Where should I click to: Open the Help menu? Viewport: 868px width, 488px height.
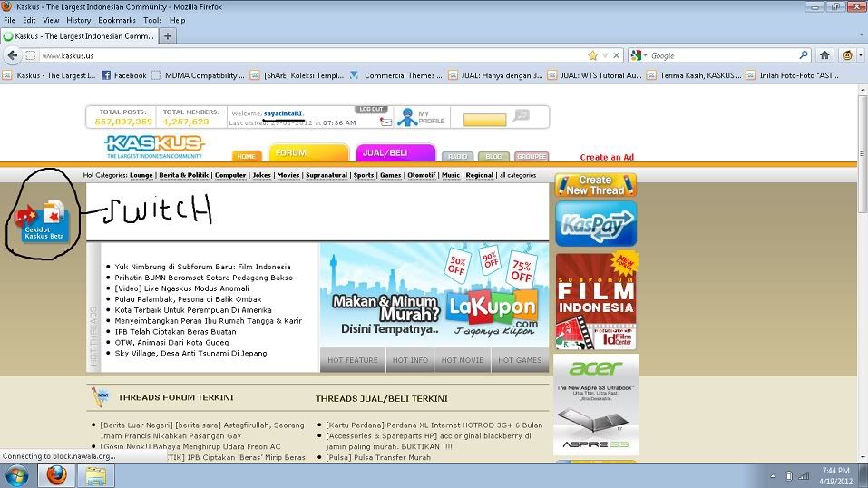point(177,21)
